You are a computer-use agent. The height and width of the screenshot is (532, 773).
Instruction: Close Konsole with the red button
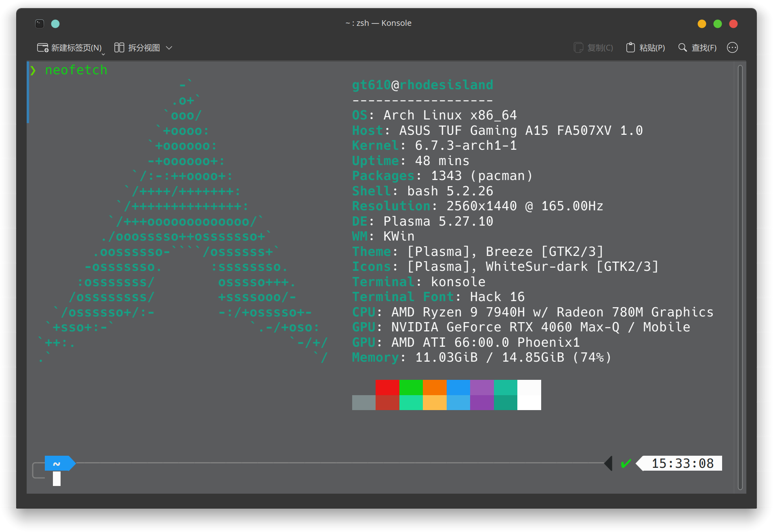(733, 24)
